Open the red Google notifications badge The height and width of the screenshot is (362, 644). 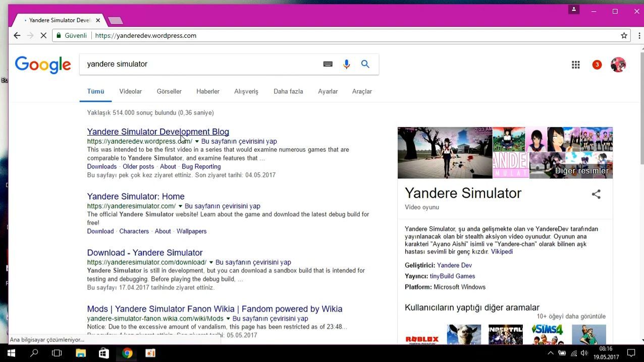tap(597, 65)
